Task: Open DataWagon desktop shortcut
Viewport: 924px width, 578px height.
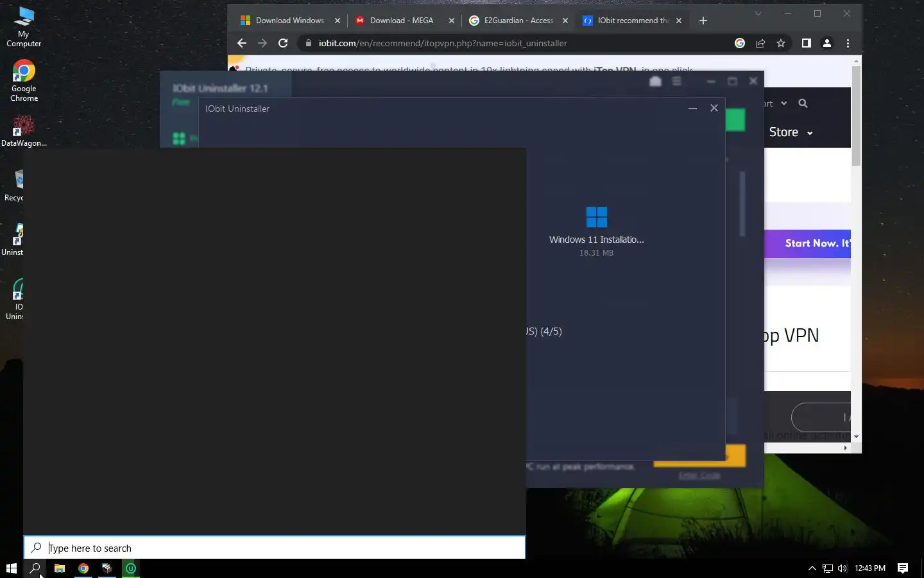Action: [x=24, y=130]
